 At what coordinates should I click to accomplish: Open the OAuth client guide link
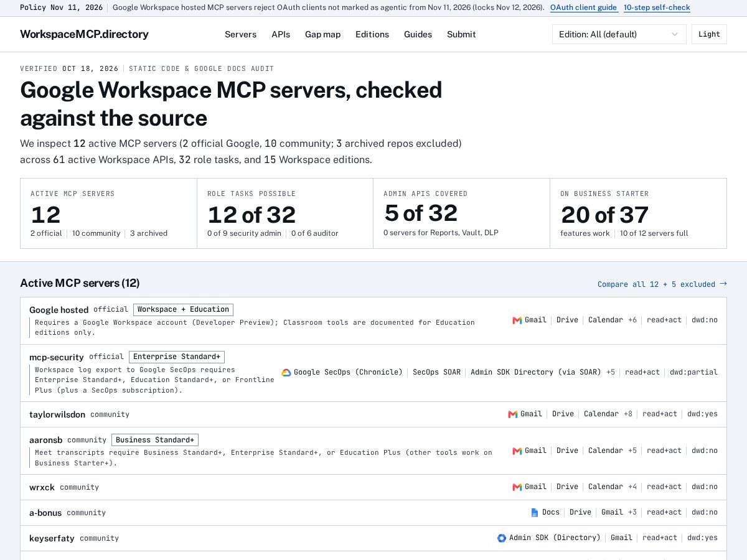pyautogui.click(x=584, y=7)
